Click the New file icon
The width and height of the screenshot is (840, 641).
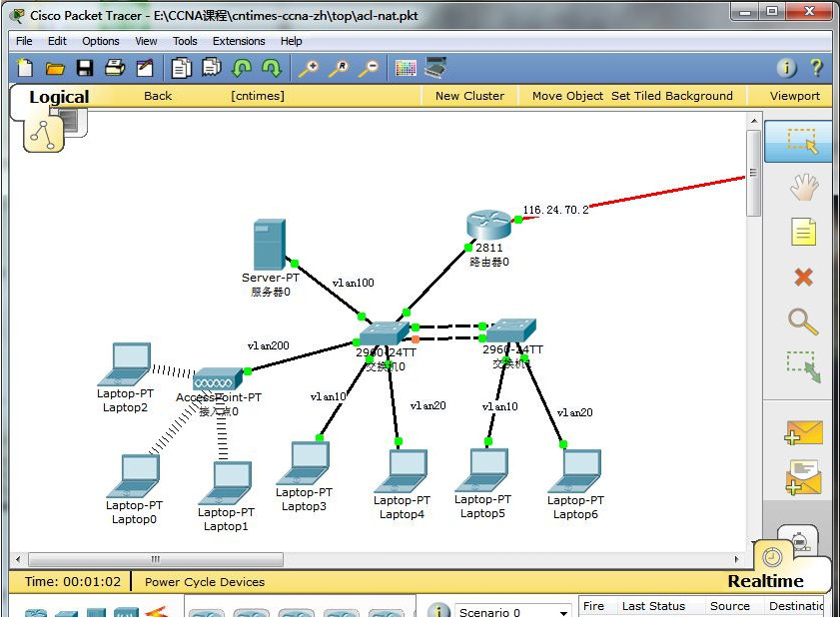(x=25, y=68)
